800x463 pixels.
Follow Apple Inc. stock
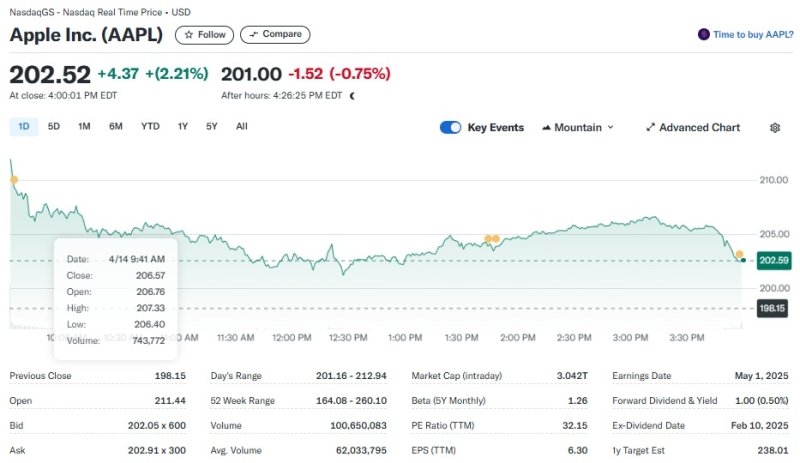pos(204,34)
